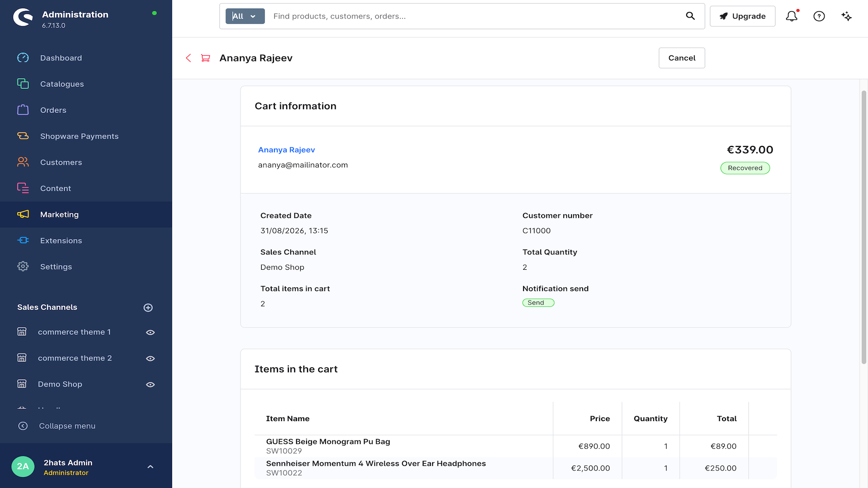Click the Catalogues icon
This screenshot has width=868, height=488.
click(23, 84)
